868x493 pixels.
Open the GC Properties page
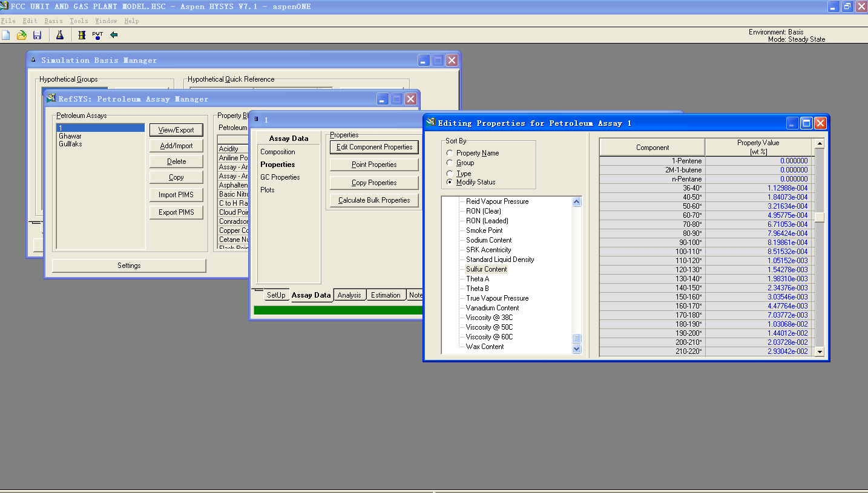tap(280, 177)
